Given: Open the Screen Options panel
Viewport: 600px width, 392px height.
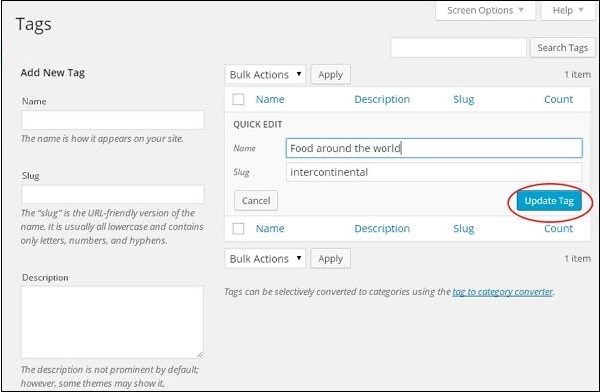Looking at the screenshot, I should [x=485, y=10].
